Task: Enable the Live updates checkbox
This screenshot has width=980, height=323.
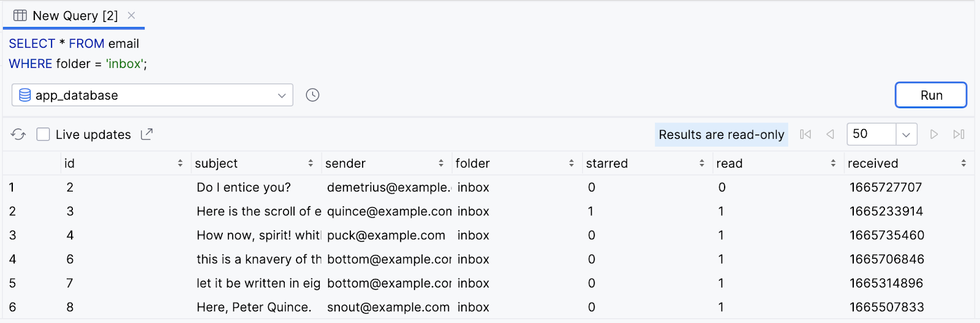Action: click(x=43, y=135)
